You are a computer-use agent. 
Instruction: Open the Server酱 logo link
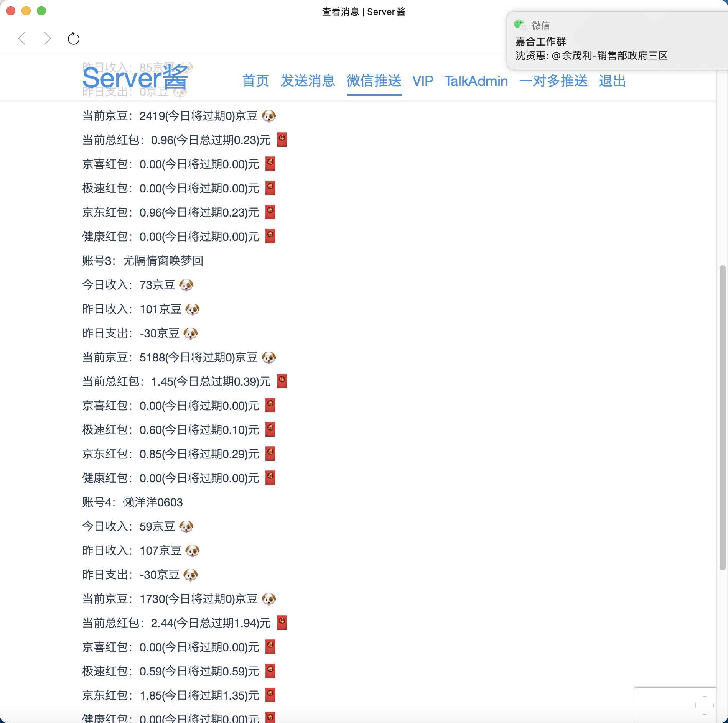click(135, 78)
